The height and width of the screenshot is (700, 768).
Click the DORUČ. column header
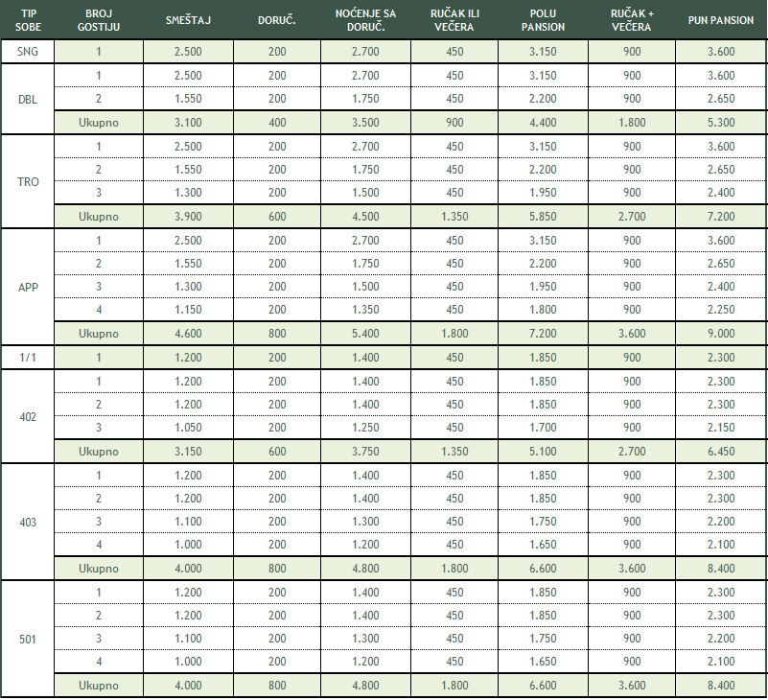[x=277, y=20]
